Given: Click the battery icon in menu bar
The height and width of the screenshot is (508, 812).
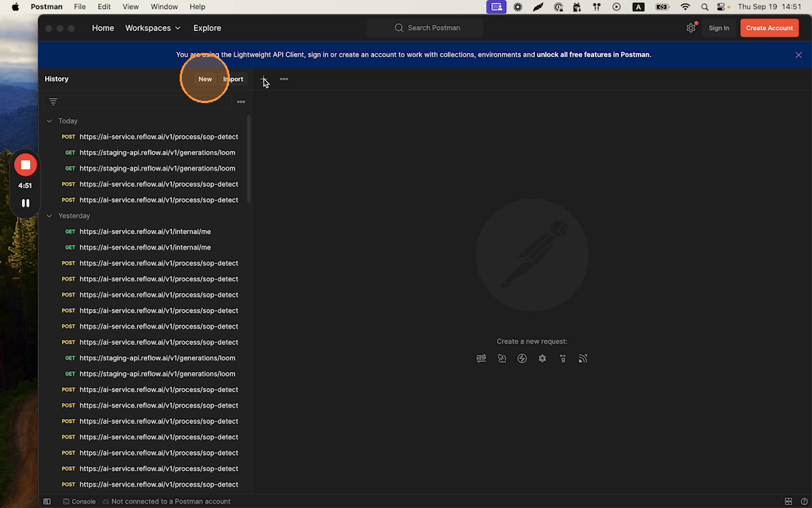Looking at the screenshot, I should pos(663,7).
